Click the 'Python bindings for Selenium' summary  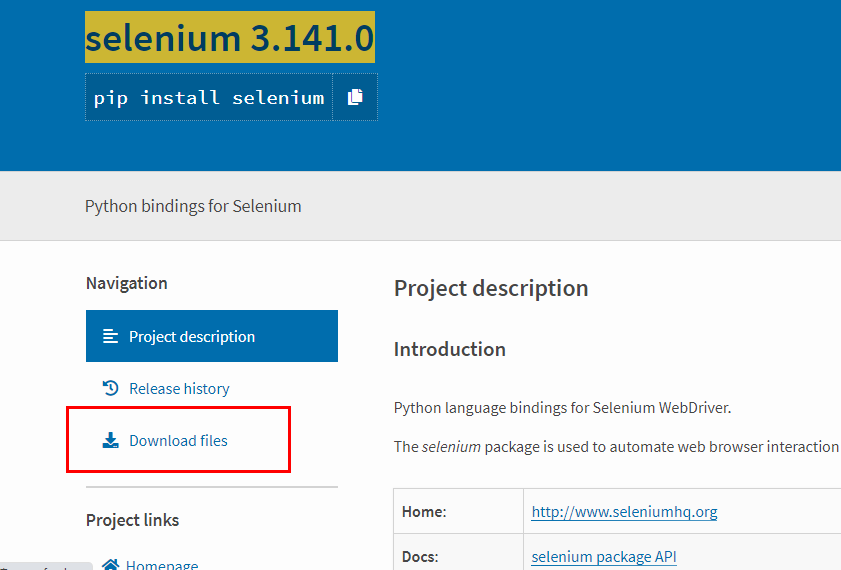(x=193, y=206)
